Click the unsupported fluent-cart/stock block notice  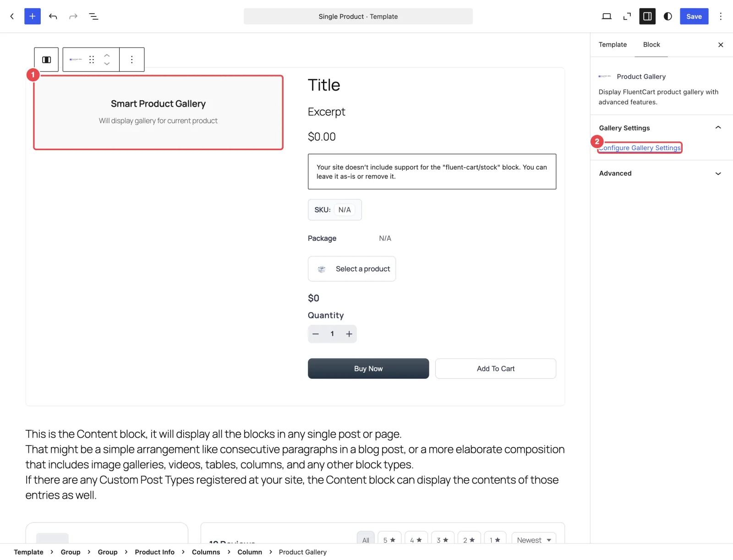point(432,172)
